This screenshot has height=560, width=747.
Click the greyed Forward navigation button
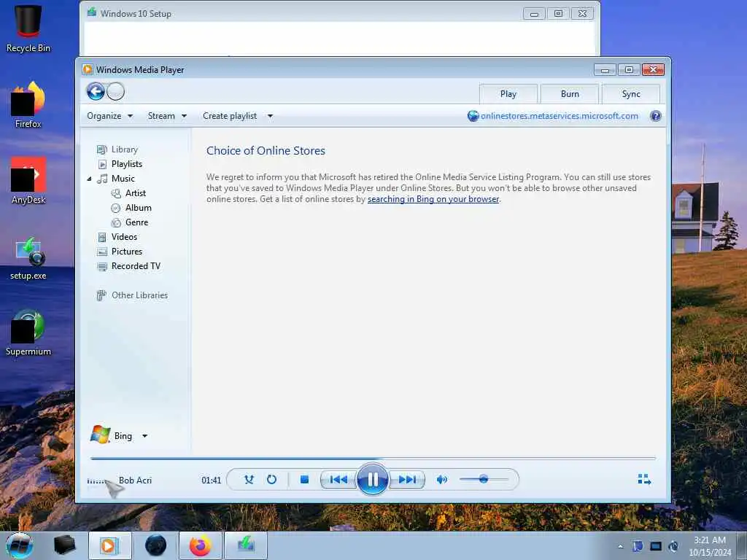pyautogui.click(x=115, y=91)
